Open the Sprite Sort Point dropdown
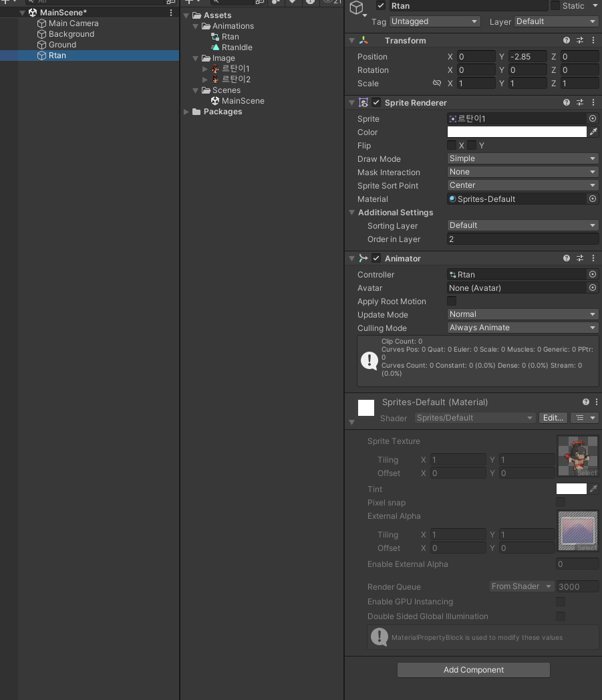Viewport: 602px width, 700px height. tap(522, 185)
